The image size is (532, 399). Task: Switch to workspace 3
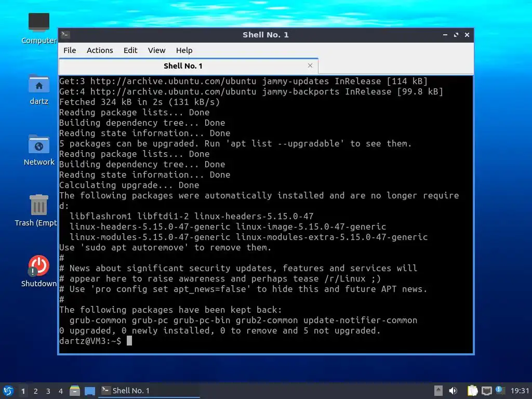click(x=48, y=391)
